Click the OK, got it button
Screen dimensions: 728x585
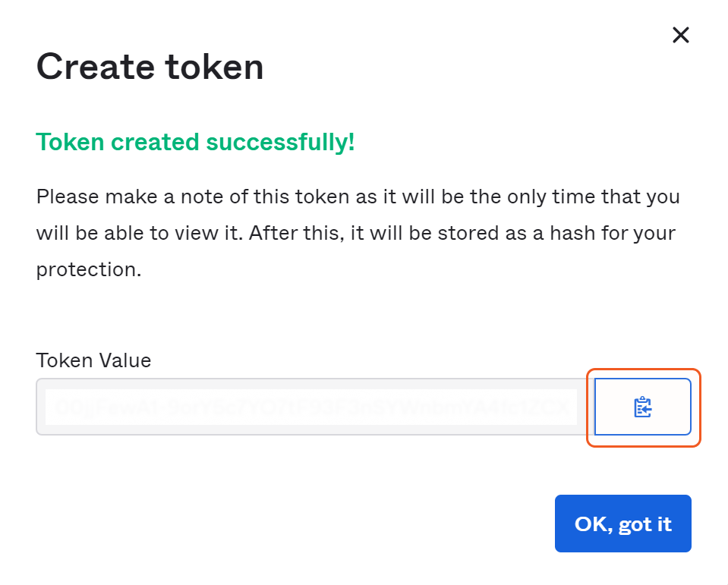622,524
